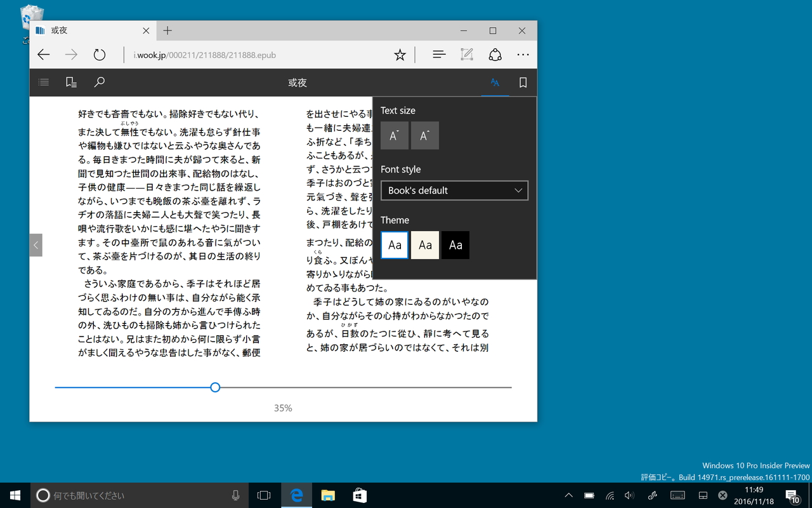Expand the taskbar notifications overflow chevron

[569, 495]
